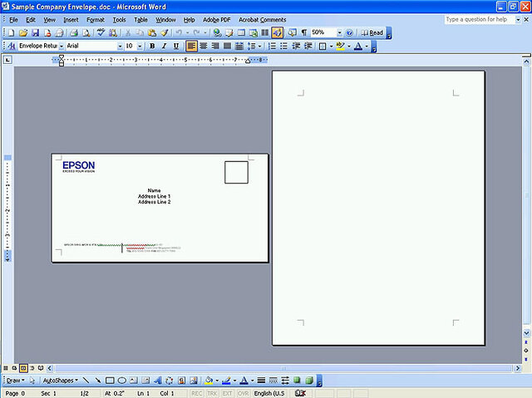The width and height of the screenshot is (532, 398).
Task: Expand the Arial font dropdown
Action: pyautogui.click(x=120, y=46)
